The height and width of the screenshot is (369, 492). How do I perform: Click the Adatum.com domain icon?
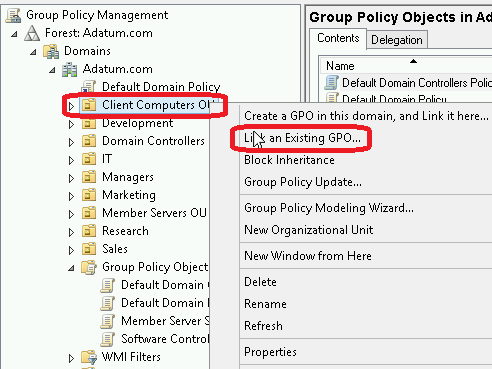(70, 69)
